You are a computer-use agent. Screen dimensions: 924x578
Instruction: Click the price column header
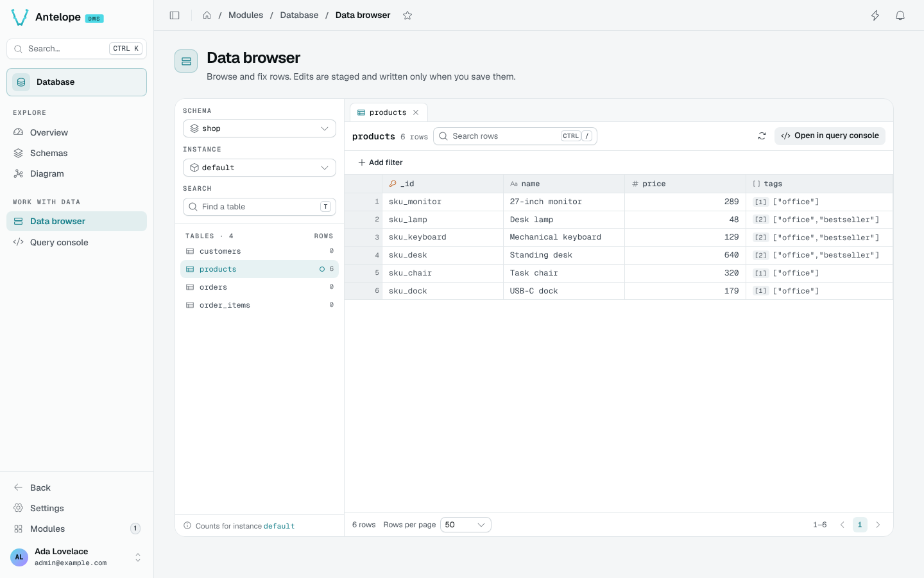[685, 184]
